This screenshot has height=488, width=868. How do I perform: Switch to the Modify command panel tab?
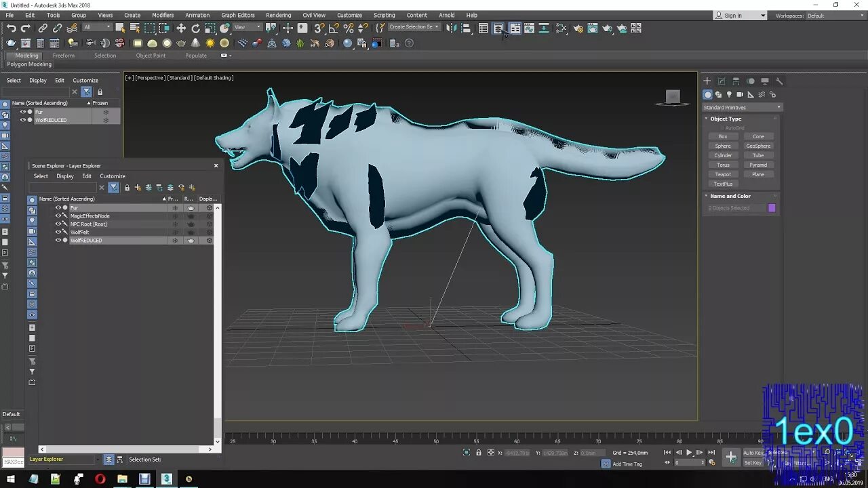[x=722, y=81]
